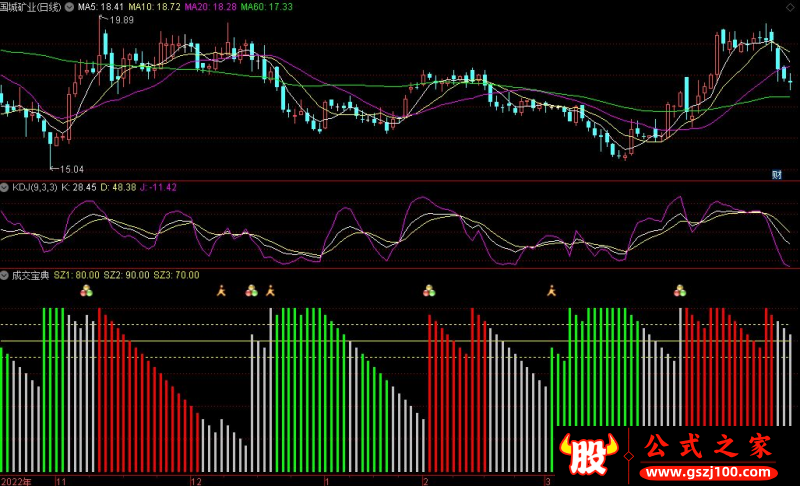
Task: Click the 12 month marker on time axis
Action: (x=196, y=481)
